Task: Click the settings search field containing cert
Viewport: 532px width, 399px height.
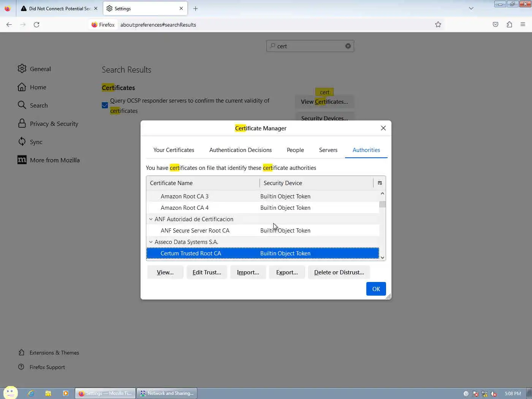Action: coord(310,46)
